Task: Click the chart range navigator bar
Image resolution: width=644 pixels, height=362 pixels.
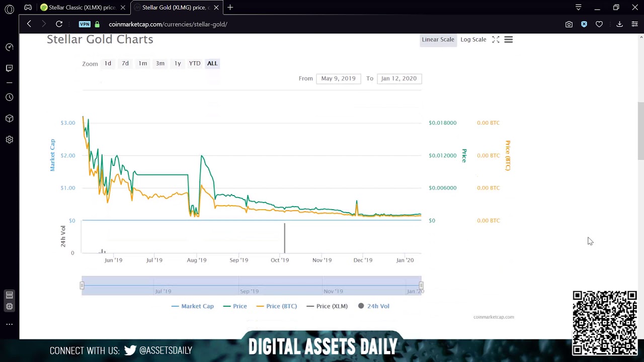Action: (x=252, y=286)
